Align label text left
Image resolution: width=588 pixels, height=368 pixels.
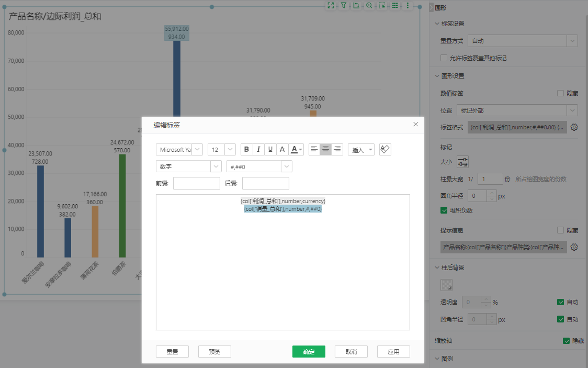pos(314,149)
